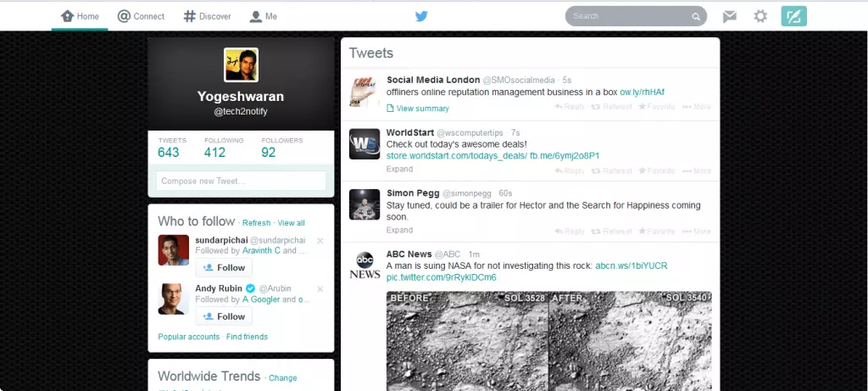
Task: Switch to the Me tab
Action: 263,16
